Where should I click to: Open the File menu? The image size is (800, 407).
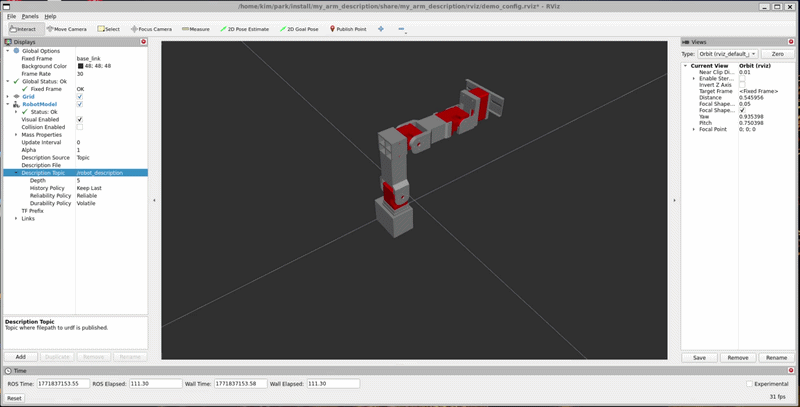point(11,16)
